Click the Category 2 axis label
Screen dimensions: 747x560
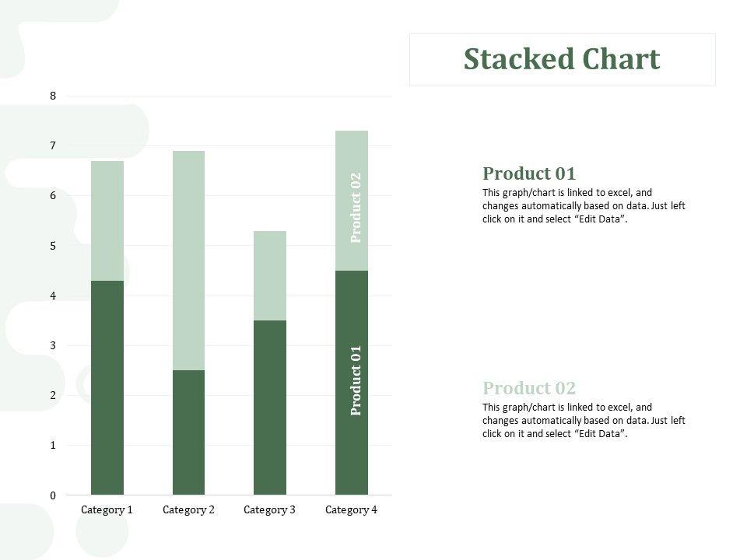[188, 510]
